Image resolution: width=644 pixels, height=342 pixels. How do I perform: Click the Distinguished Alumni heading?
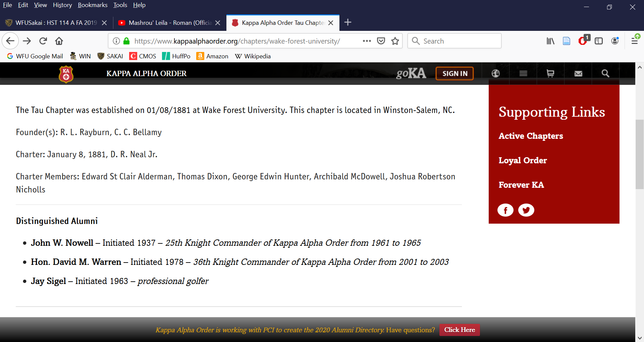(x=57, y=221)
